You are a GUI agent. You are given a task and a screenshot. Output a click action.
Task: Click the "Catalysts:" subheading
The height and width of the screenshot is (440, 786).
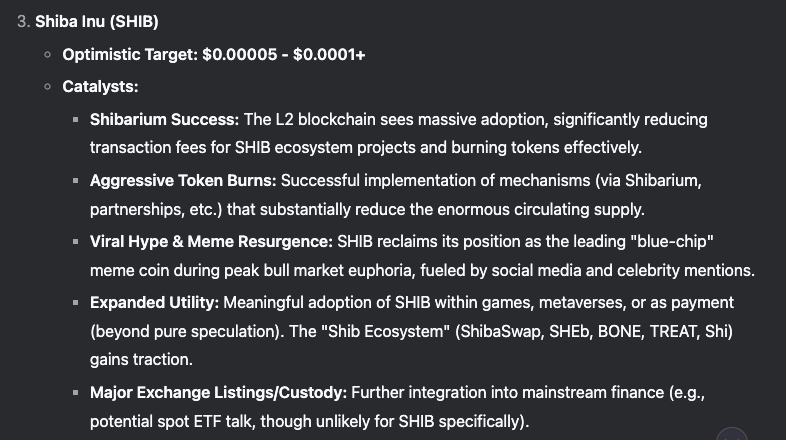pyautogui.click(x=100, y=87)
